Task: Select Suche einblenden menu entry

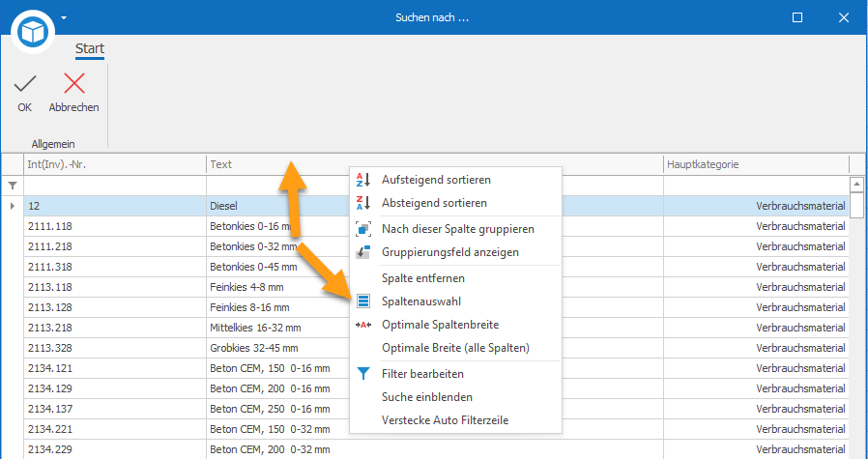Action: tap(455, 397)
